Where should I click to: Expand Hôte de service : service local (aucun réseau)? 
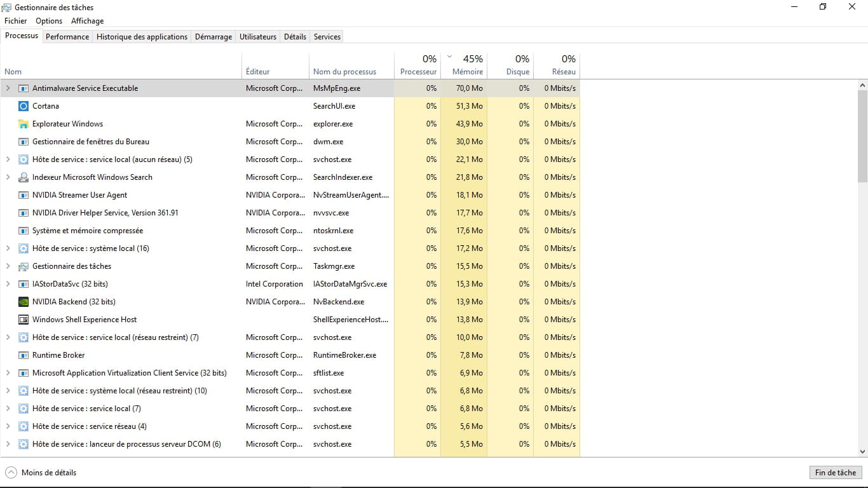tap(8, 159)
